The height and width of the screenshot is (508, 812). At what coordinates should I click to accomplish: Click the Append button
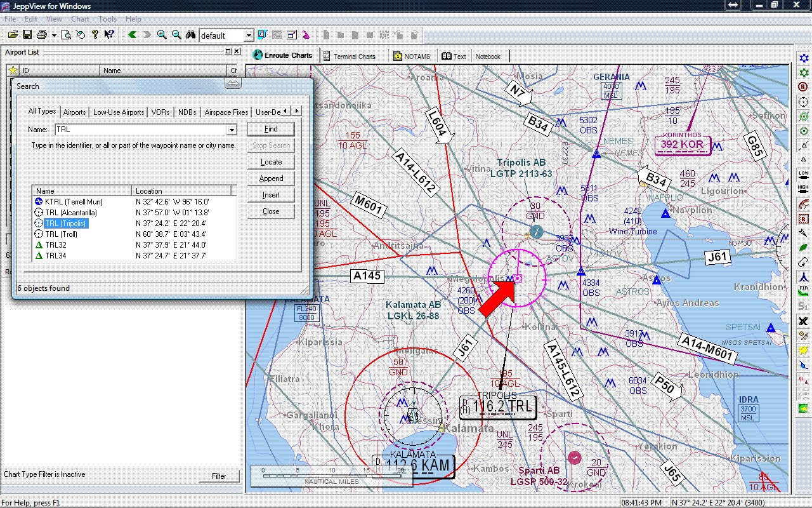(x=271, y=178)
